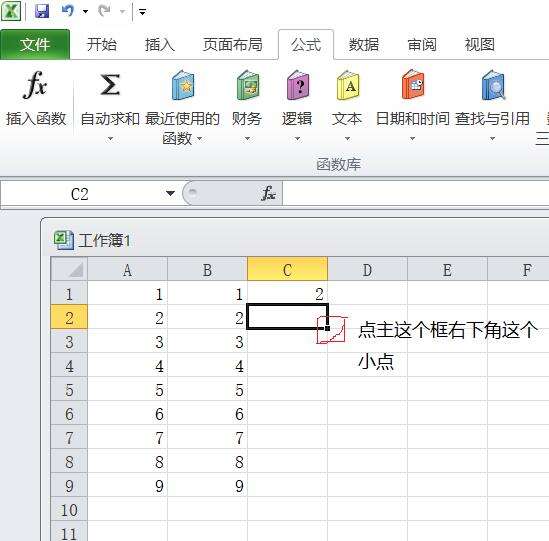Viewport: 549px width, 541px height.
Task: Select row 1 header
Action: point(69,294)
